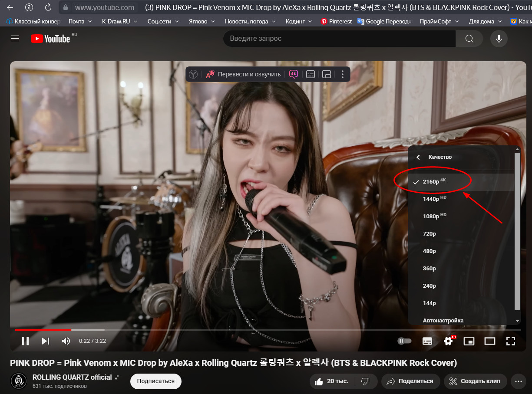Click the Yandex logo in the video overlay toolbar

(x=193, y=74)
